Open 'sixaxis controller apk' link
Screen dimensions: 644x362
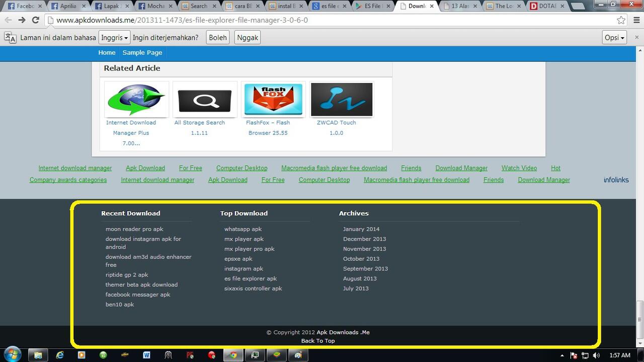tap(253, 289)
